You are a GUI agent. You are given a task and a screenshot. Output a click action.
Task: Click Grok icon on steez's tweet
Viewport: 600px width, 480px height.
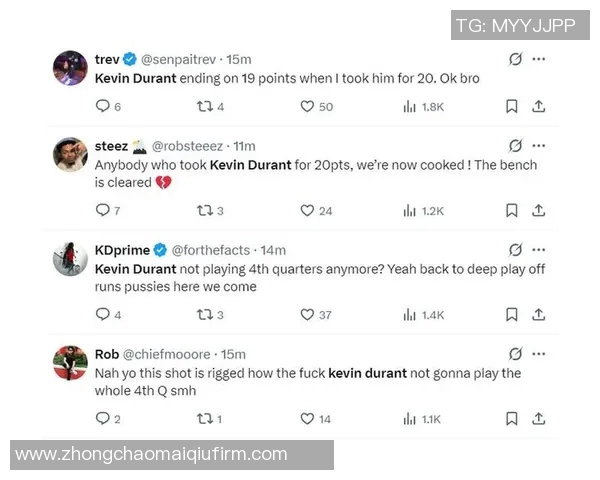515,146
